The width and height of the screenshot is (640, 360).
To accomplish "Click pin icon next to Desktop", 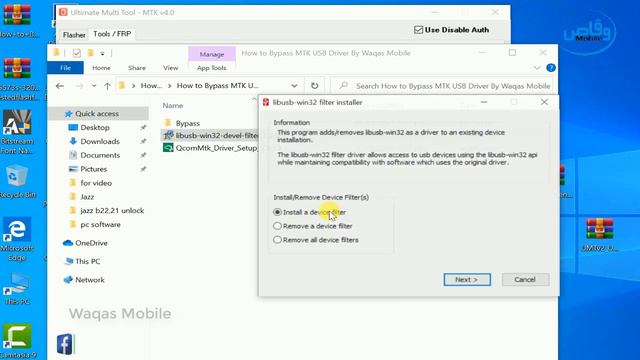I will coord(143,127).
